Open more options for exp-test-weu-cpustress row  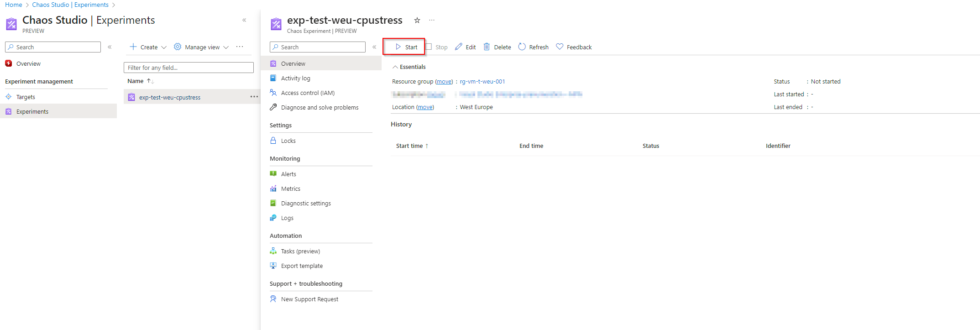coord(254,97)
